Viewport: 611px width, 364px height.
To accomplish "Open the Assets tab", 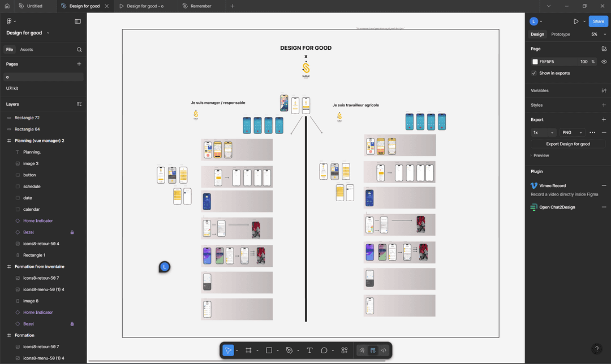I will (26, 49).
